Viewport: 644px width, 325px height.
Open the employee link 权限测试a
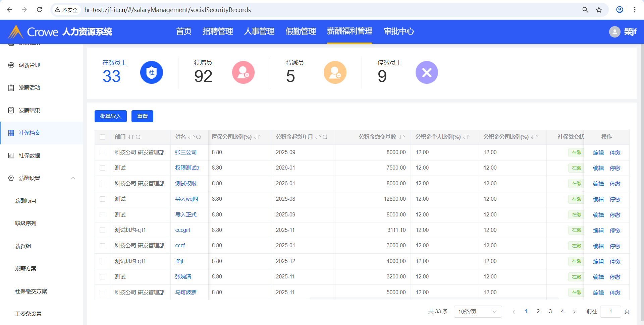pos(187,168)
